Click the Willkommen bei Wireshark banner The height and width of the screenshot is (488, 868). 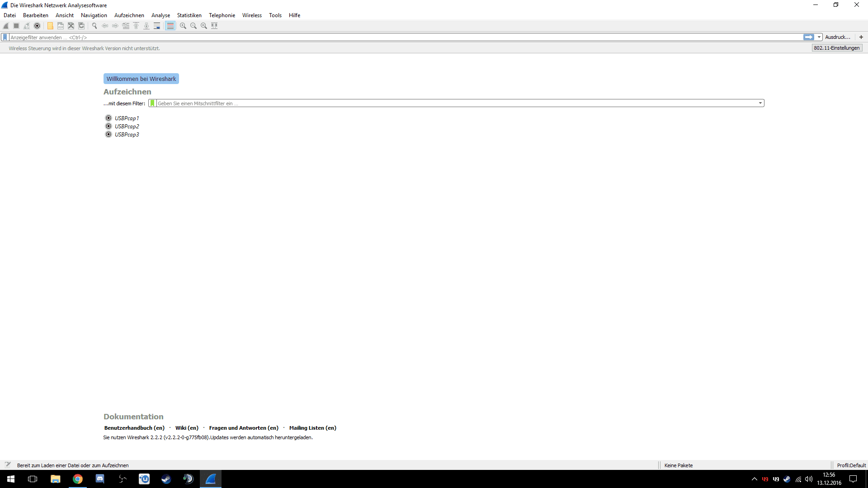coord(141,79)
